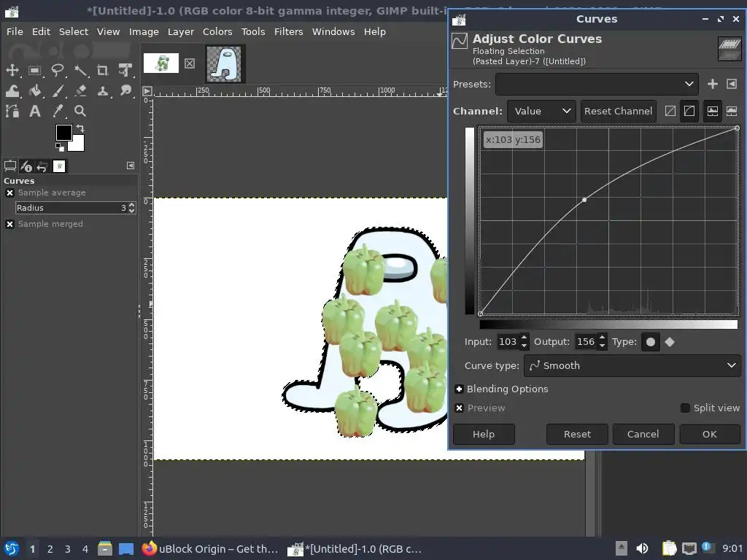Open tool options tab configuration menu

[x=131, y=166]
